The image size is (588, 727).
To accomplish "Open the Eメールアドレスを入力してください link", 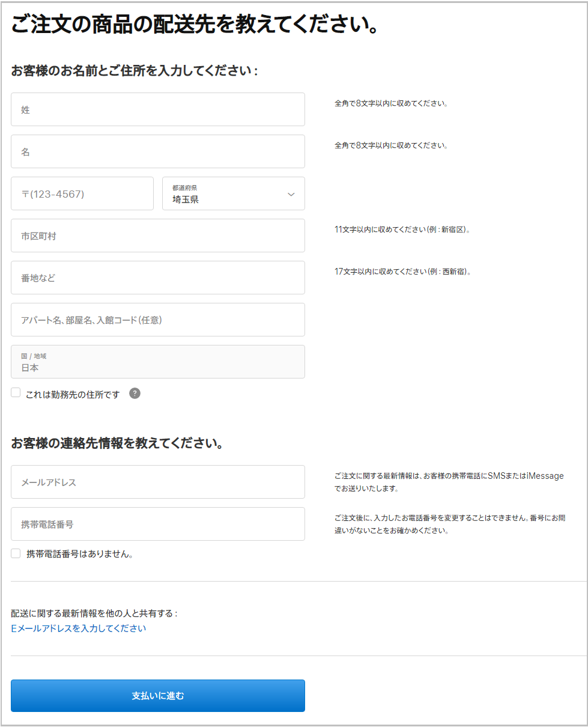I will coord(79,628).
